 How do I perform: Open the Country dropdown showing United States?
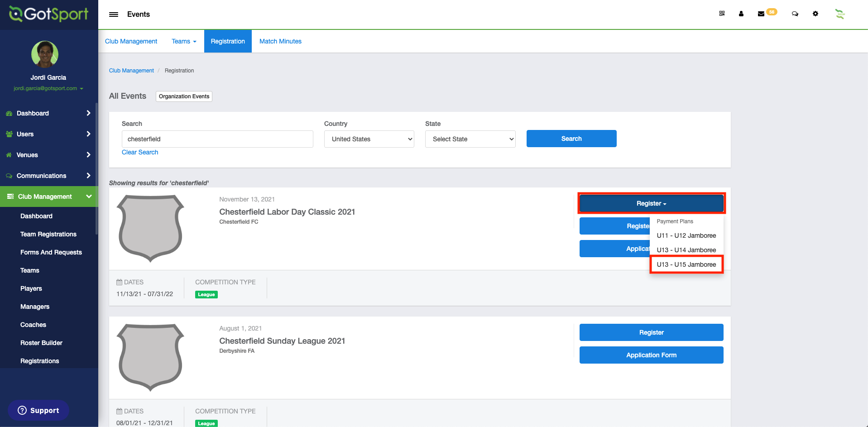click(x=369, y=139)
